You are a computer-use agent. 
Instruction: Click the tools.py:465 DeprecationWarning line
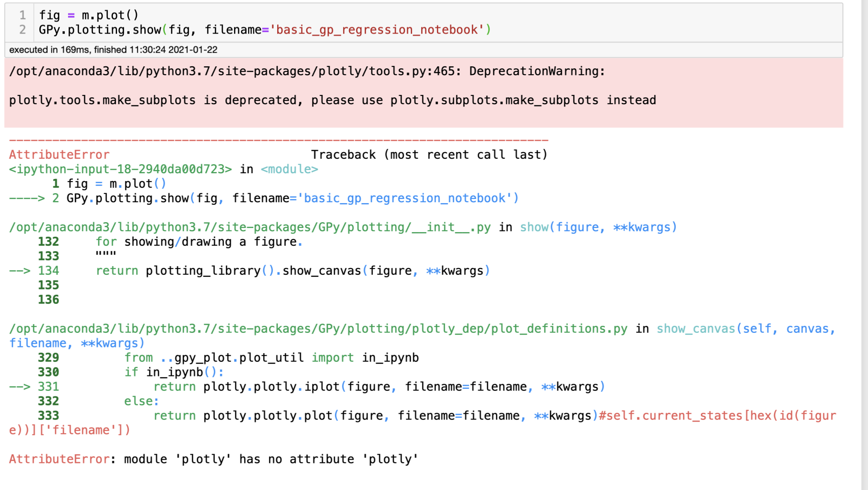click(307, 71)
